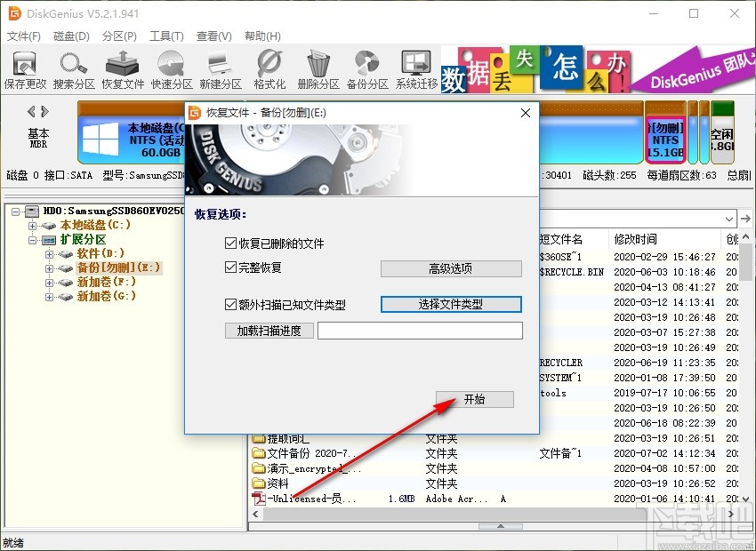Click the vertical scrollbar down arrow in file list

coord(746,499)
